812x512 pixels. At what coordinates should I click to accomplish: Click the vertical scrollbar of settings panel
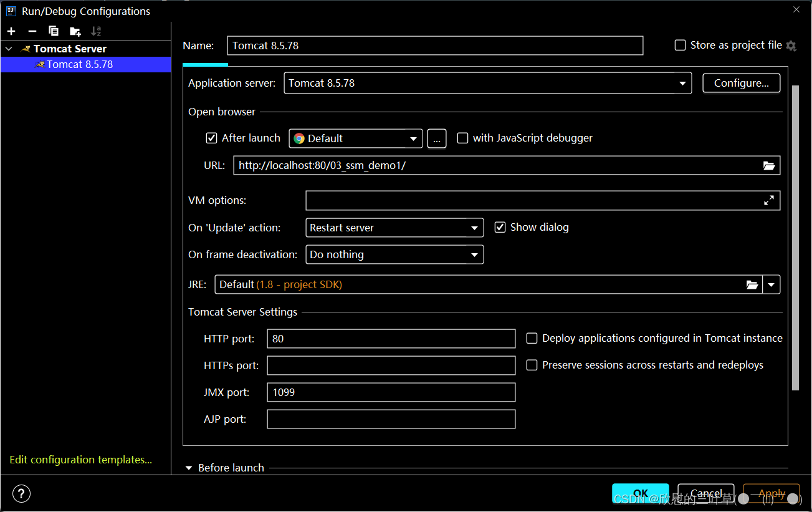(x=795, y=238)
